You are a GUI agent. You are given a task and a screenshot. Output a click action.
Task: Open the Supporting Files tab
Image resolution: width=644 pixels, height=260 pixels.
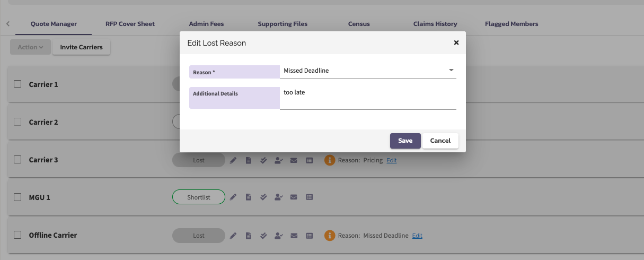(x=283, y=24)
